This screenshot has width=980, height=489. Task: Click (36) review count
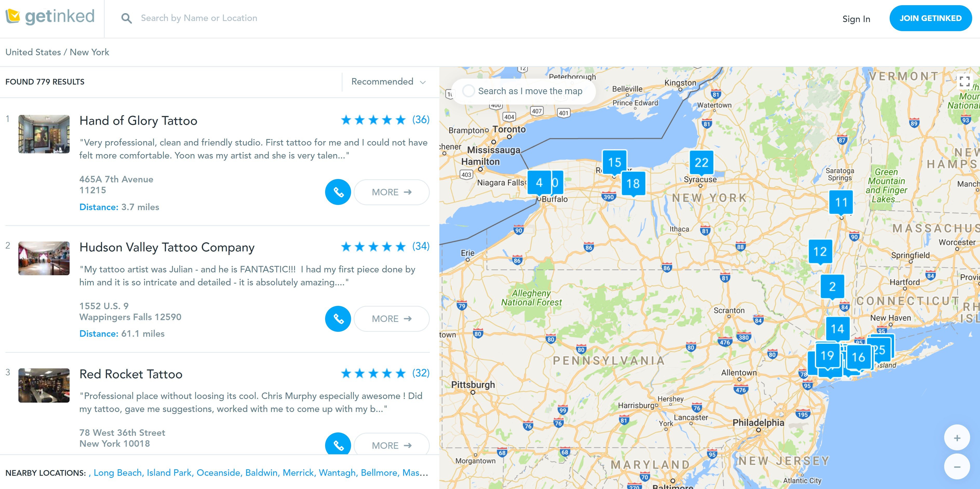coord(421,120)
